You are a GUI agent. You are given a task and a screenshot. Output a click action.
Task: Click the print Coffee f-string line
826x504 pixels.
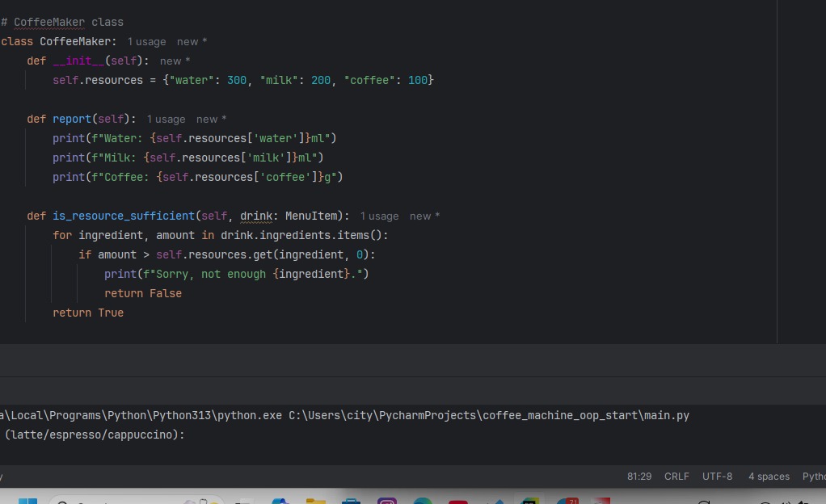197,177
